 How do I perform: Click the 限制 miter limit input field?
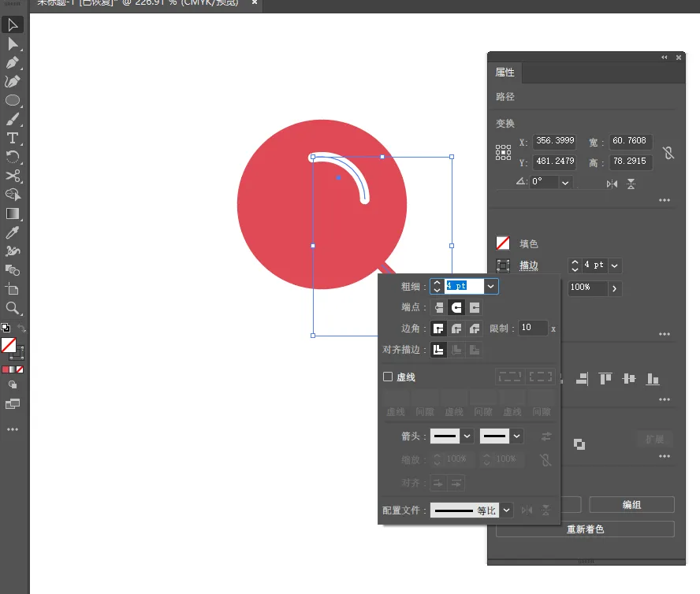click(x=533, y=328)
